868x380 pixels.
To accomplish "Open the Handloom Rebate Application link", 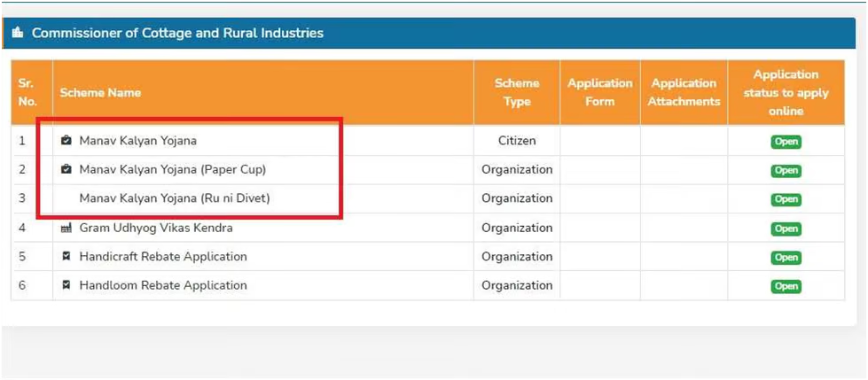I will [x=163, y=285].
